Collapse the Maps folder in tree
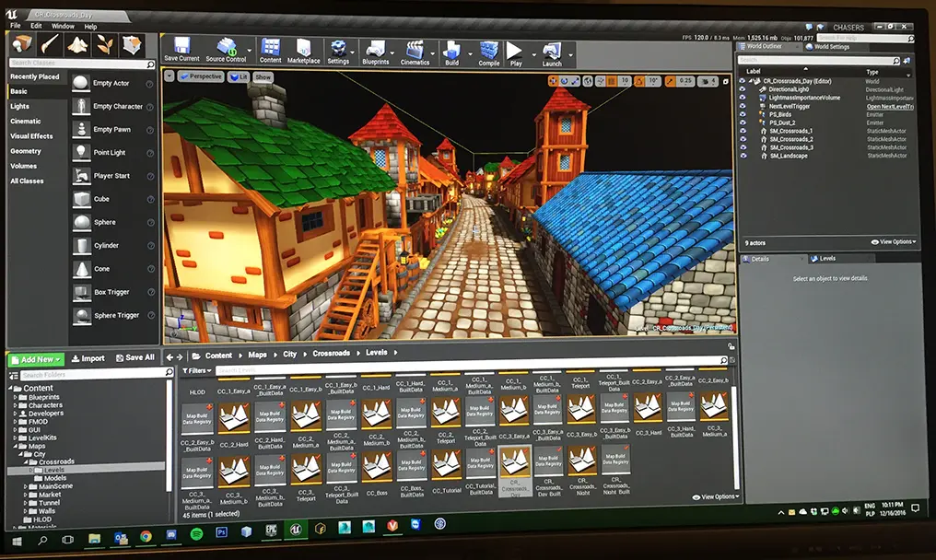Image resolution: width=936 pixels, height=560 pixels. pyautogui.click(x=16, y=446)
